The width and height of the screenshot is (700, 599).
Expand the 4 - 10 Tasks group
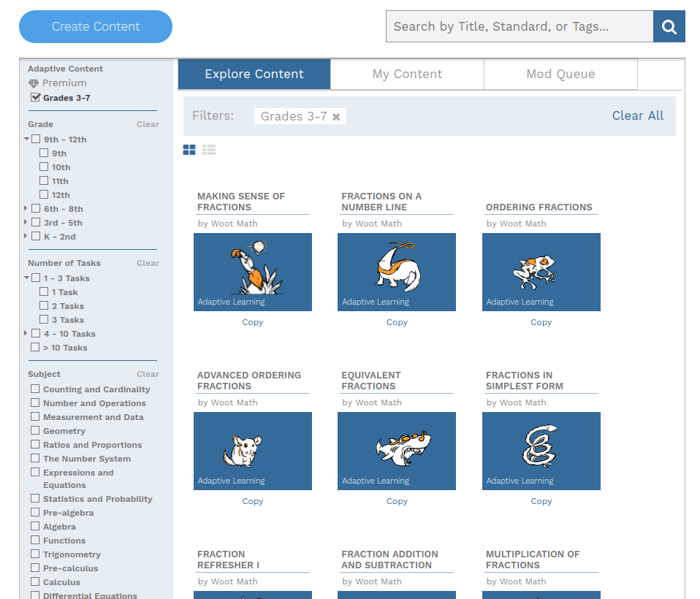(26, 333)
